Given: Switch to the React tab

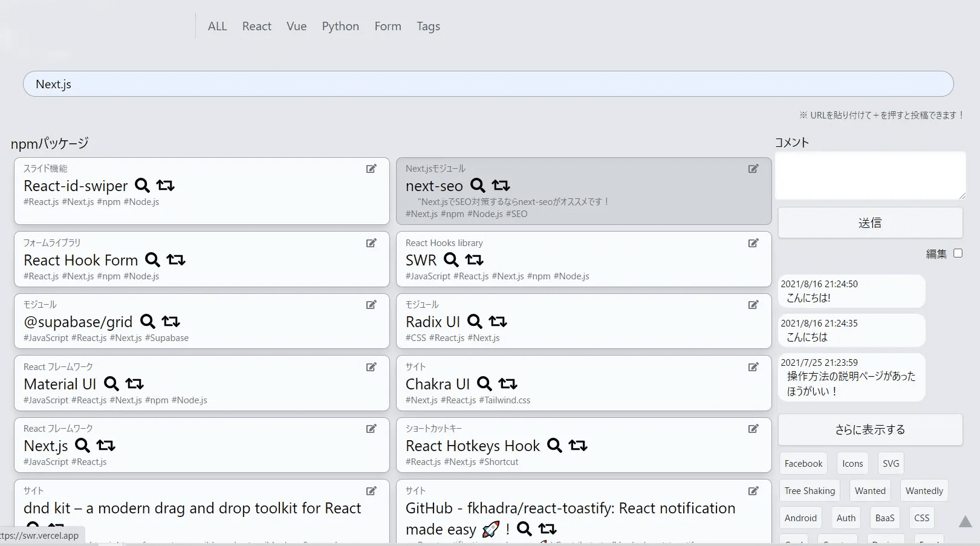Looking at the screenshot, I should [x=257, y=26].
